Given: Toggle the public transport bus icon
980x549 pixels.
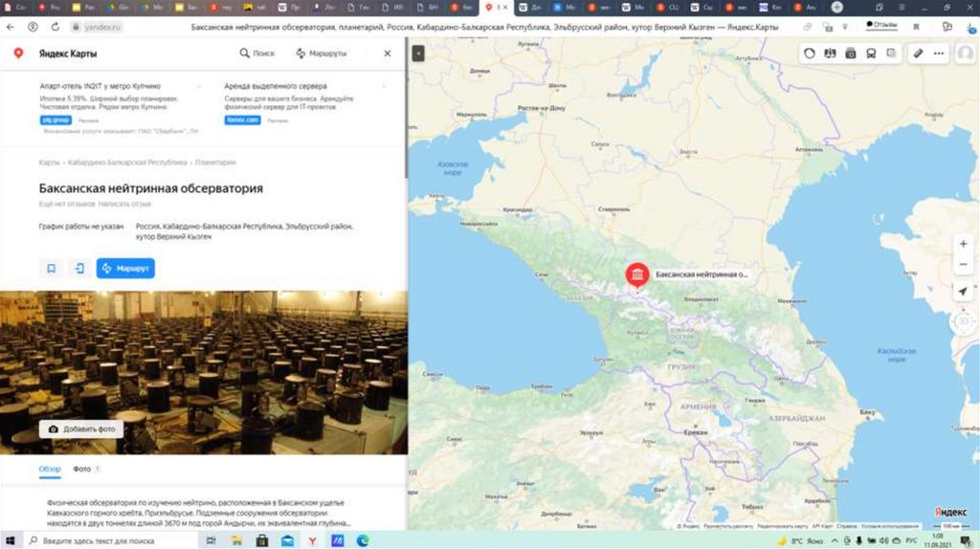Looking at the screenshot, I should point(871,54).
